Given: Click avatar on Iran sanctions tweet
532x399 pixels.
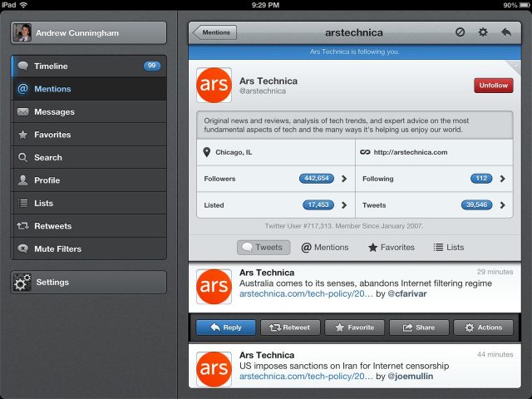Looking at the screenshot, I should click(214, 369).
